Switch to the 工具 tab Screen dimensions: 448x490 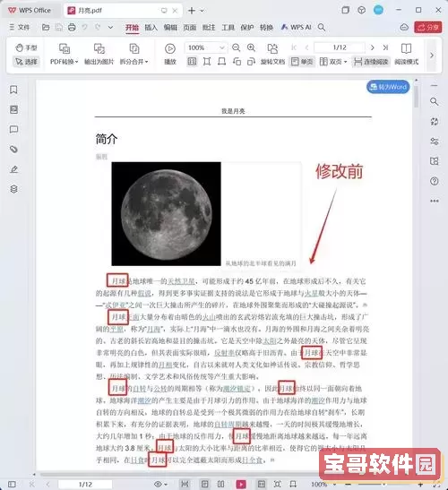click(228, 28)
